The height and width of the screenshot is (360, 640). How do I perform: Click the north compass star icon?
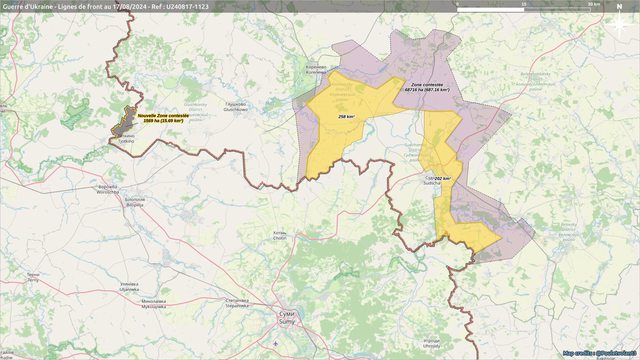(x=620, y=24)
